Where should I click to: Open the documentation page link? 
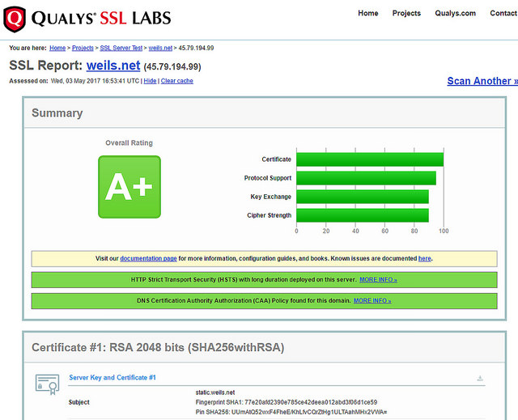click(x=148, y=258)
